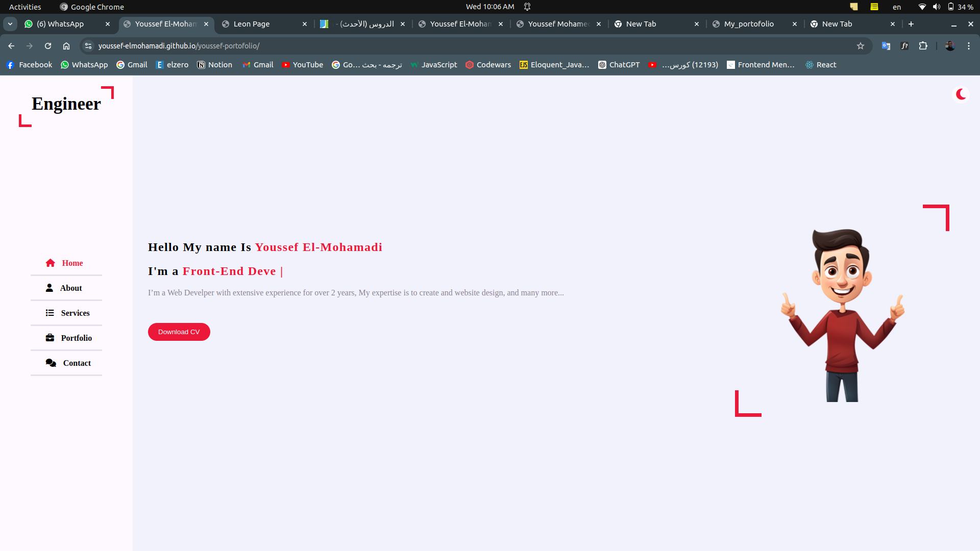Open the Chrome three-dot menu
The image size is (980, 551).
969,46
